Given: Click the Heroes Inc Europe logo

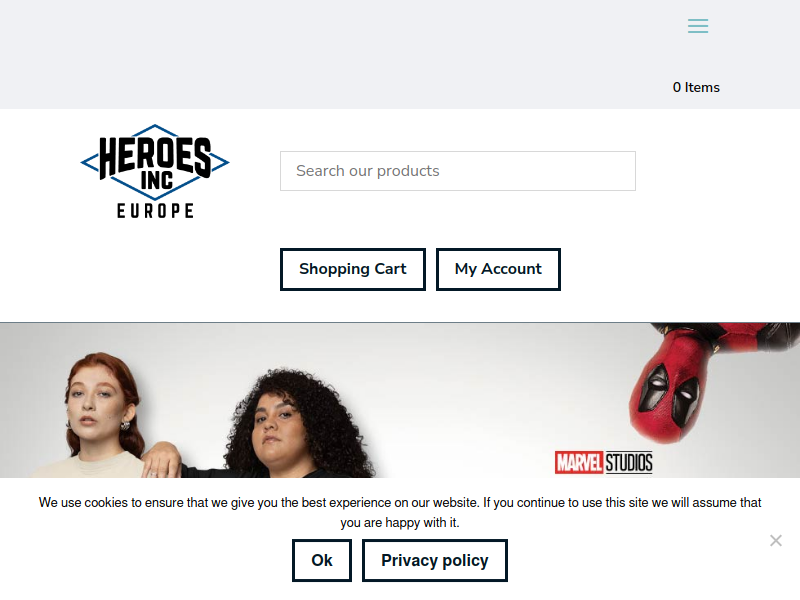Looking at the screenshot, I should click(x=155, y=171).
